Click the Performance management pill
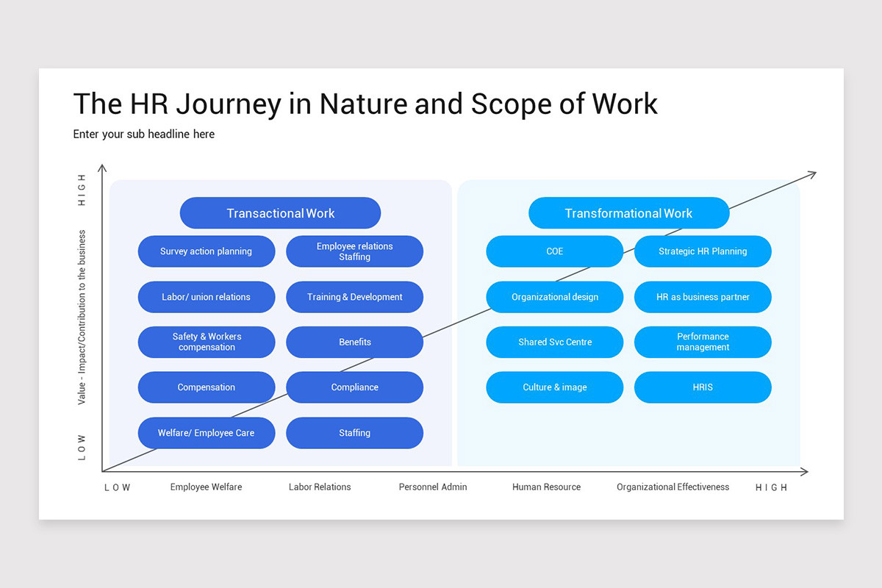The width and height of the screenshot is (882, 588). (x=703, y=342)
